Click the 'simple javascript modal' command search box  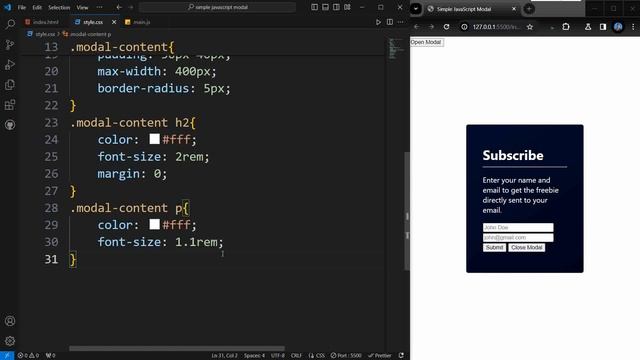tap(218, 7)
